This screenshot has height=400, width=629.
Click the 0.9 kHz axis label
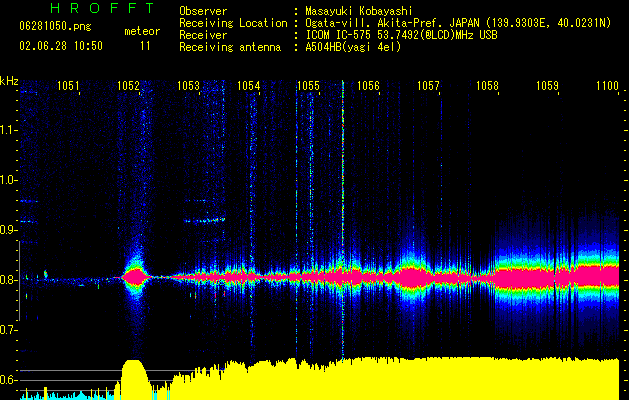click(8, 229)
